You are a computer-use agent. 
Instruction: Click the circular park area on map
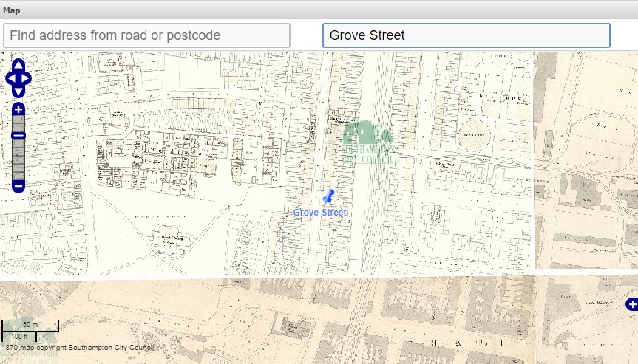pos(598,137)
